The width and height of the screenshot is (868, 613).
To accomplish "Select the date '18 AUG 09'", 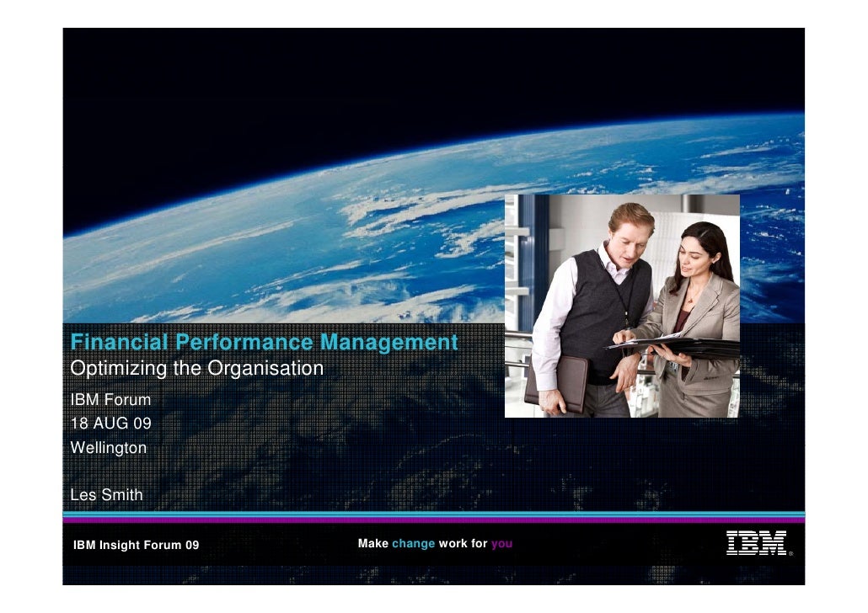I will pyautogui.click(x=110, y=424).
